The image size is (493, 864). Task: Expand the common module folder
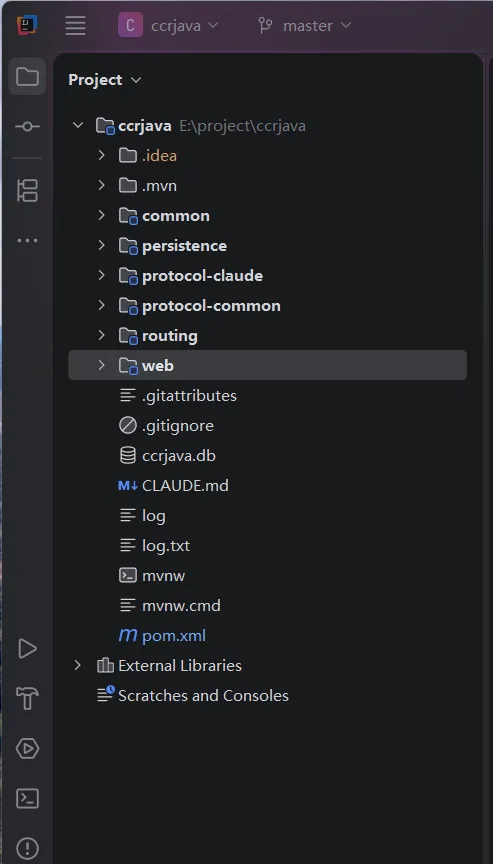click(x=101, y=215)
